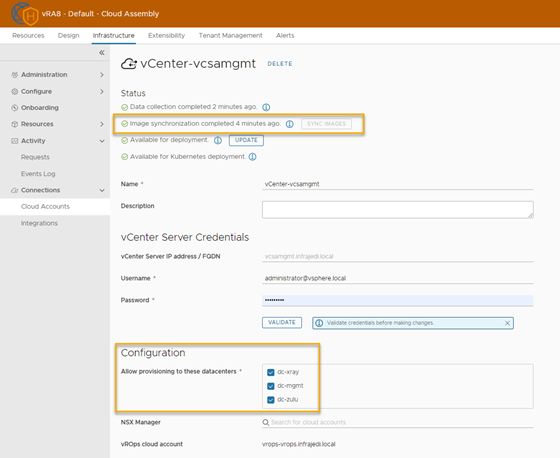Open info icon next to Image synchronization status
Viewport: 560px width, 458px height.
click(290, 124)
